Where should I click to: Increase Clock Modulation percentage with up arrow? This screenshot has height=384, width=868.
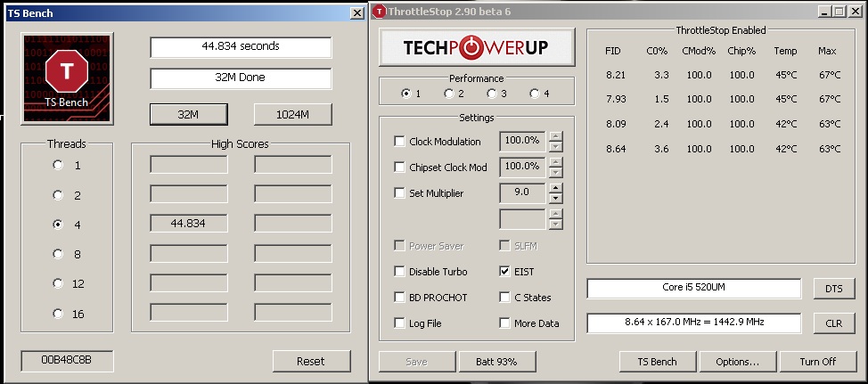pyautogui.click(x=556, y=136)
